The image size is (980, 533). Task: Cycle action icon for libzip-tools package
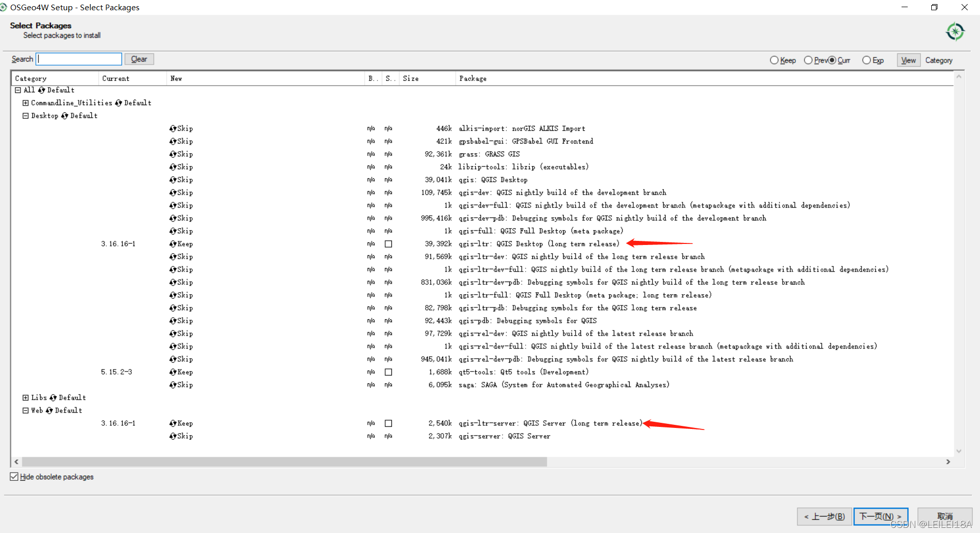click(x=173, y=167)
